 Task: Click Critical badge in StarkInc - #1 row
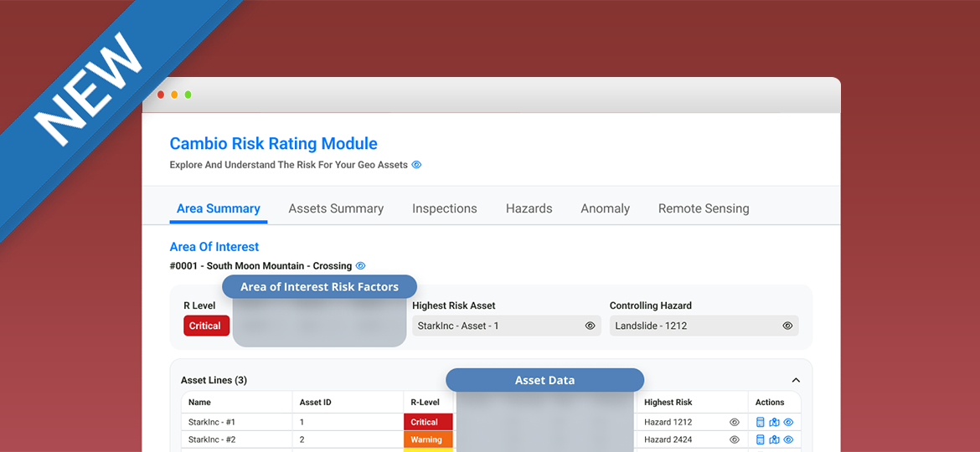pos(429,422)
